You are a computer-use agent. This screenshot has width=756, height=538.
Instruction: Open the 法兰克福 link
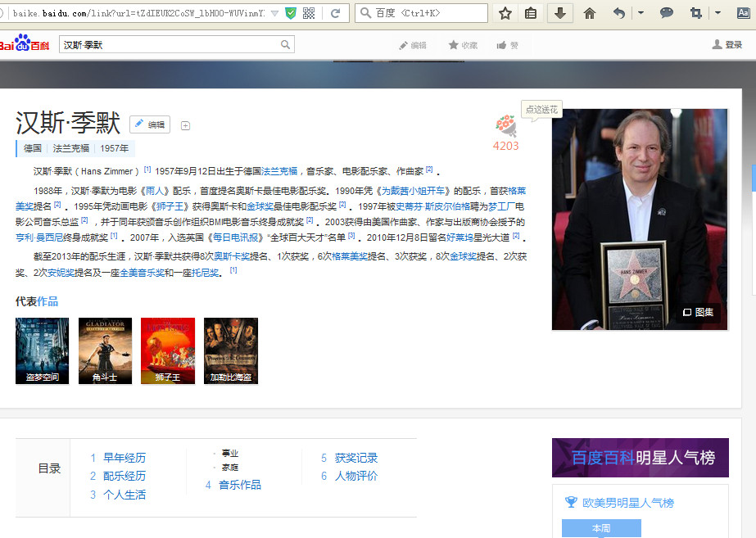(279, 171)
